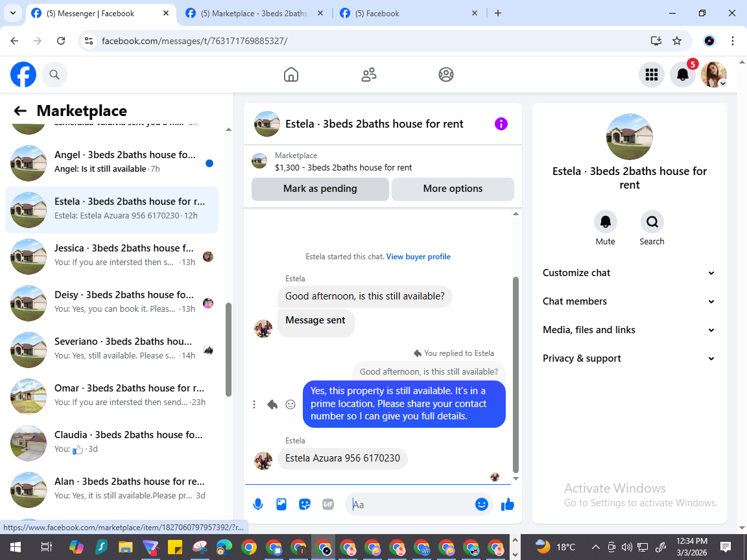This screenshot has width=747, height=560.
Task: Open the Menu grid icon
Action: (x=651, y=75)
